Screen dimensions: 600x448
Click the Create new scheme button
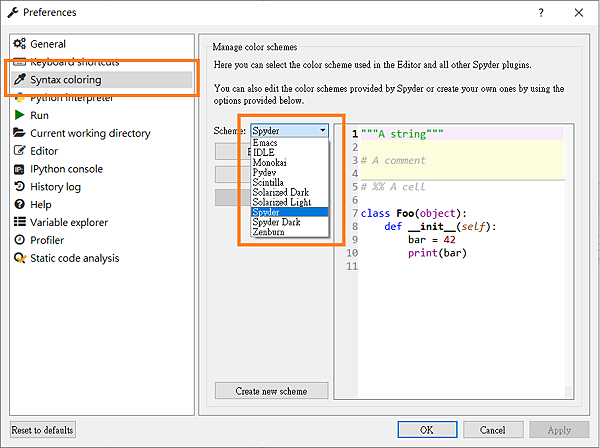click(x=271, y=391)
